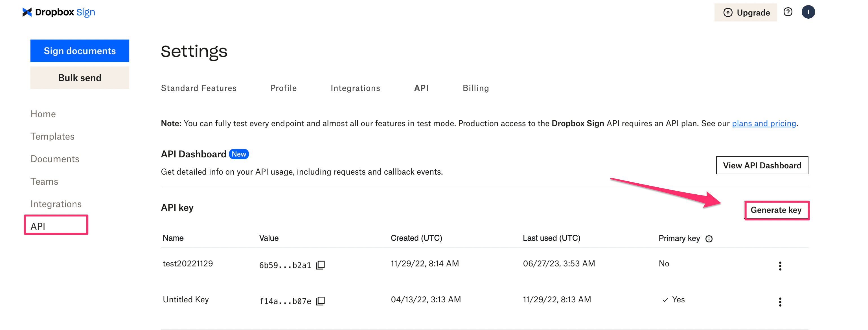Click the Value column header
The width and height of the screenshot is (868, 330).
pyautogui.click(x=269, y=238)
